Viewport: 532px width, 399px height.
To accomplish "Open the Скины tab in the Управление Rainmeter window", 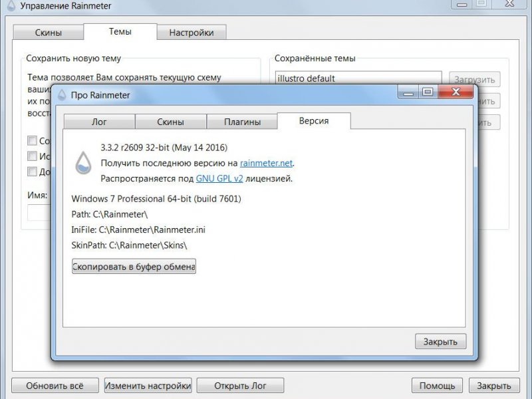I will tap(48, 33).
